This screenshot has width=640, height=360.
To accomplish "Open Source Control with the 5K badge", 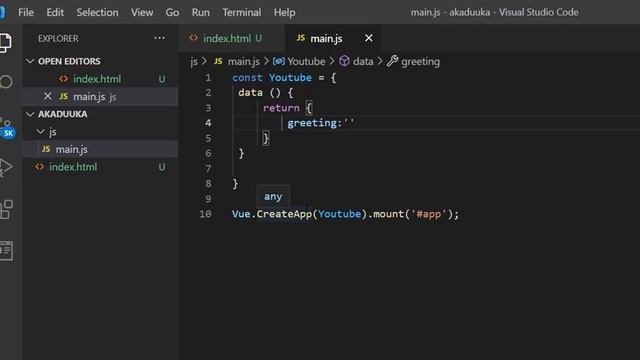I will 7,129.
